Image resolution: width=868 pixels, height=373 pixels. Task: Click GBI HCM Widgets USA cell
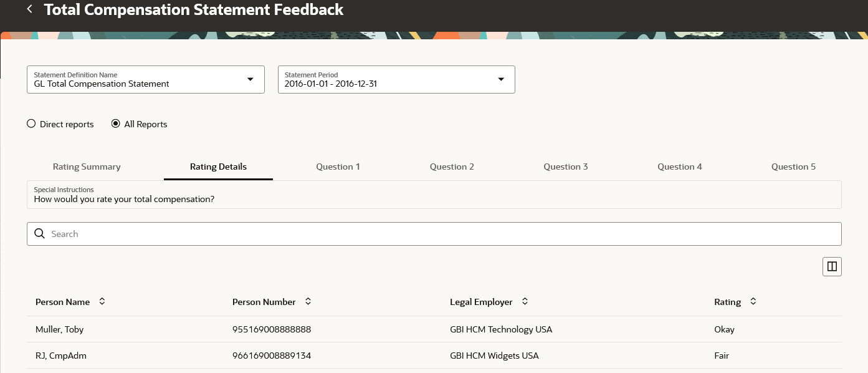click(x=494, y=356)
